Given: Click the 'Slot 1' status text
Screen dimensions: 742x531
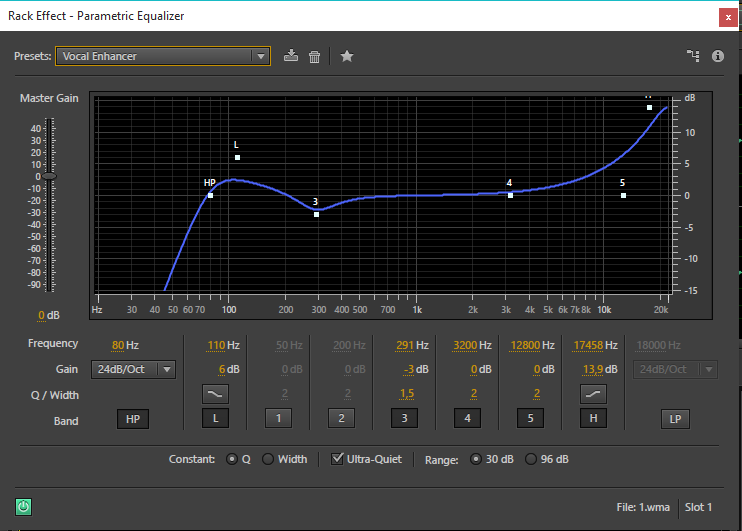Looking at the screenshot, I should pos(698,507).
